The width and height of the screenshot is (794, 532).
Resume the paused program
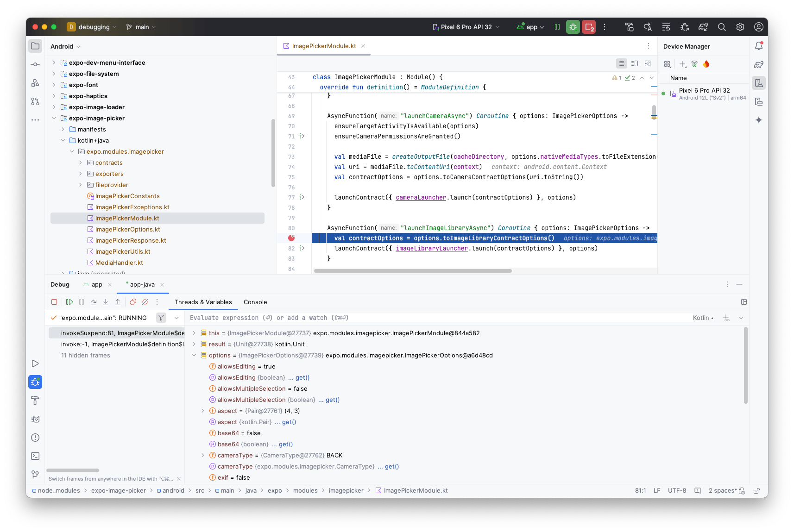[x=69, y=302]
